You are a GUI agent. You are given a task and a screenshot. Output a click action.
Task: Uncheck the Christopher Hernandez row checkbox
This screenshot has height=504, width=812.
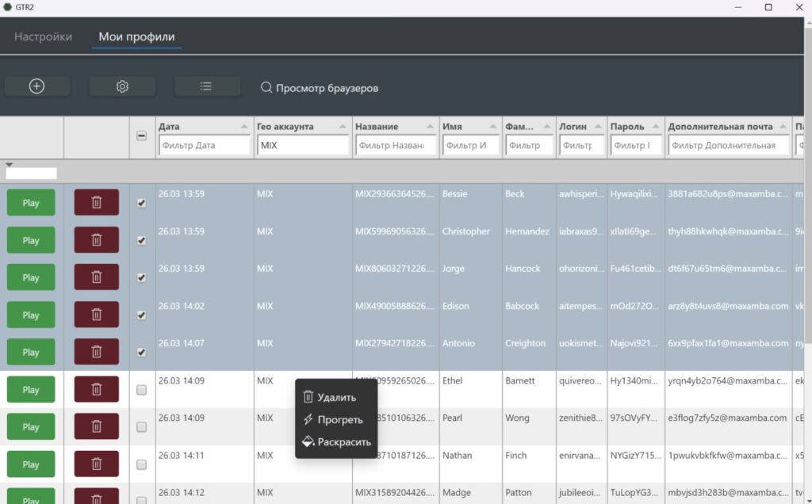(x=141, y=241)
